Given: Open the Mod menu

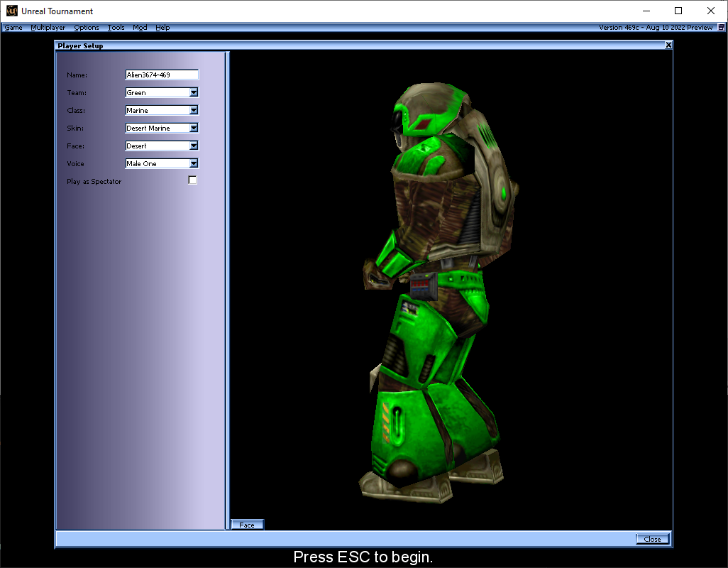Looking at the screenshot, I should pyautogui.click(x=140, y=28).
